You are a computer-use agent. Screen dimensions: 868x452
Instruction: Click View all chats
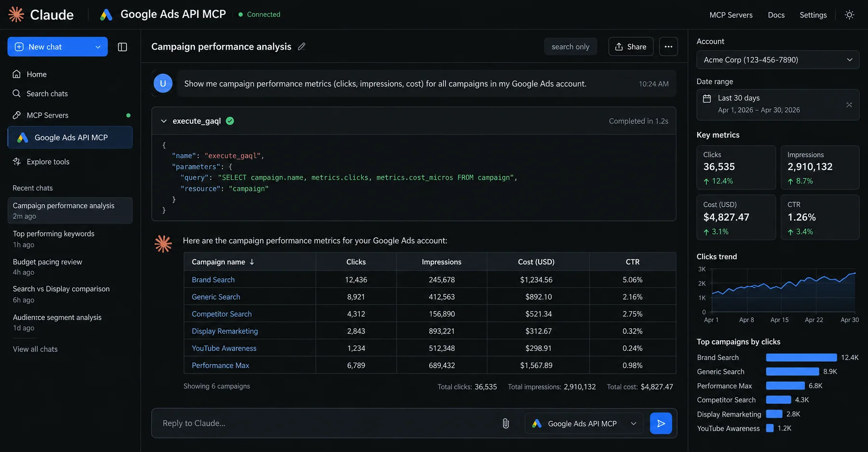(x=35, y=349)
